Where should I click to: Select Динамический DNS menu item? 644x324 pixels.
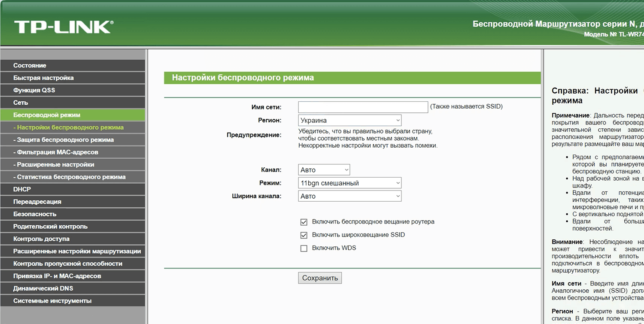tap(43, 288)
